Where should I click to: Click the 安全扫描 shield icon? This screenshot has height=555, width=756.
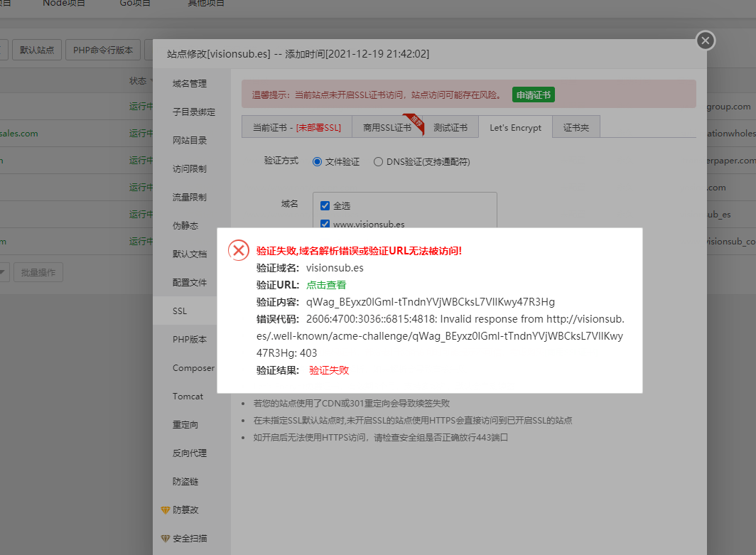[x=166, y=538]
